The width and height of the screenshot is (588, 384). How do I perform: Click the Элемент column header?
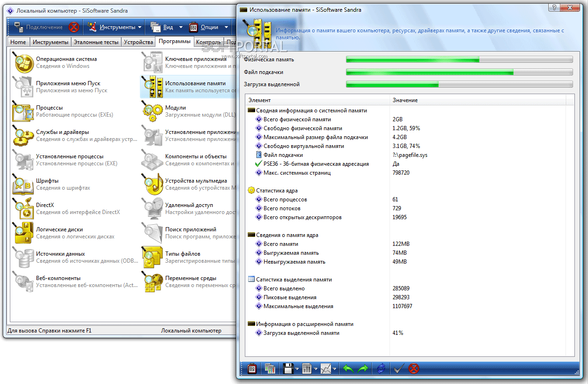(x=317, y=100)
